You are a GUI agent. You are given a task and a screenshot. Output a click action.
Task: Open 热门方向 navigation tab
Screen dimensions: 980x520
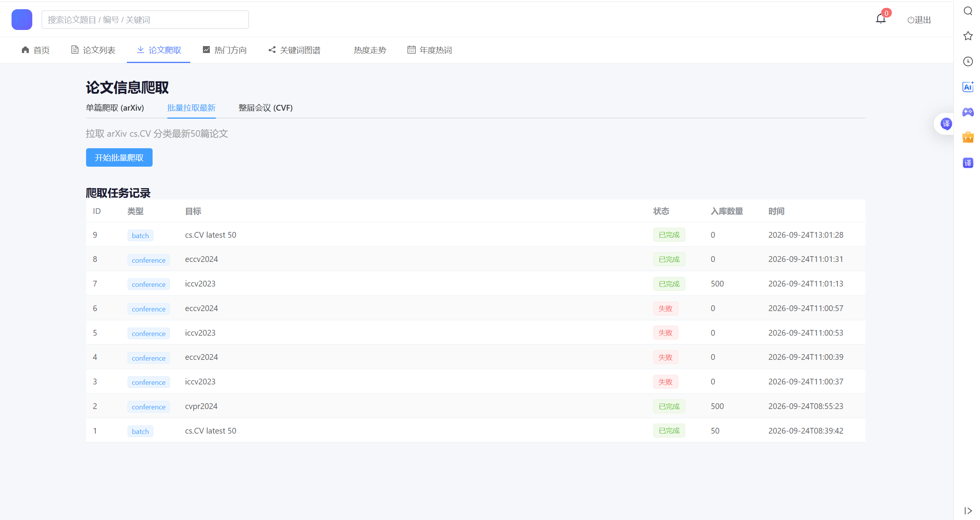pyautogui.click(x=225, y=50)
